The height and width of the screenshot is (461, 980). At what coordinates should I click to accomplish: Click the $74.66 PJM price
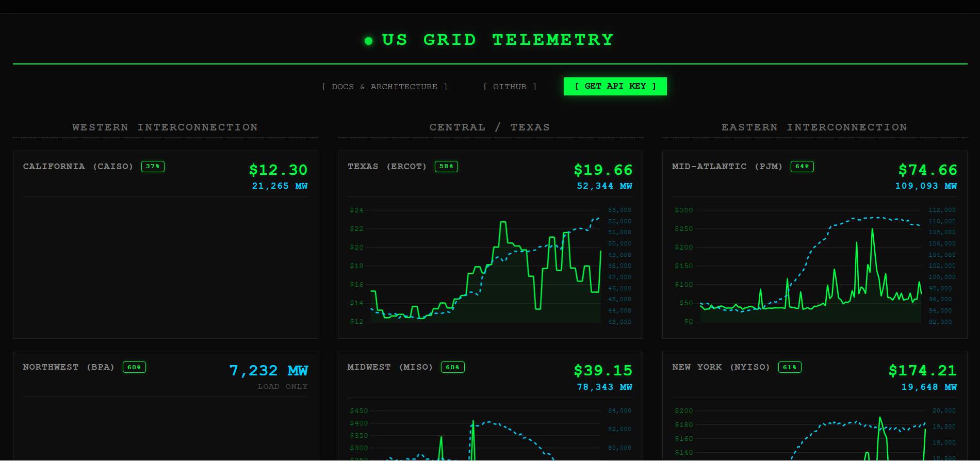[x=928, y=170]
